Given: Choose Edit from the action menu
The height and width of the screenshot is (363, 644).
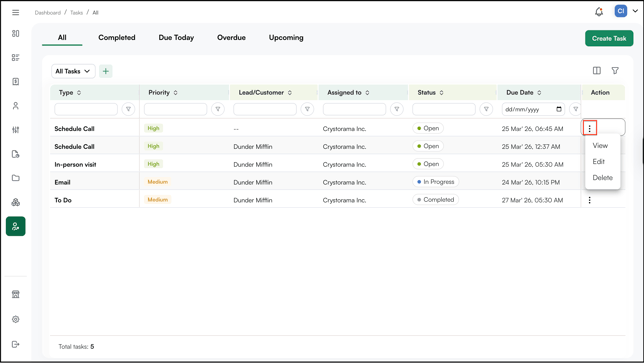Looking at the screenshot, I should [x=598, y=161].
